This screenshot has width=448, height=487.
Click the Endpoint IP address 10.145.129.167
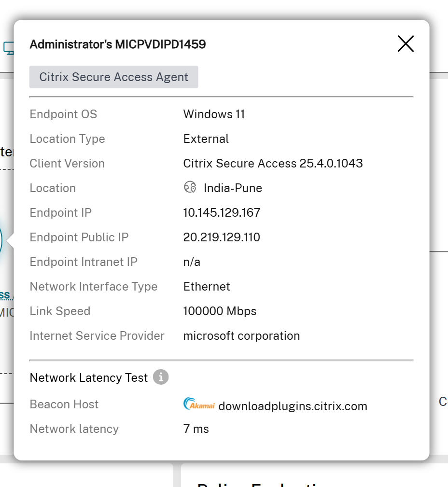tap(222, 212)
